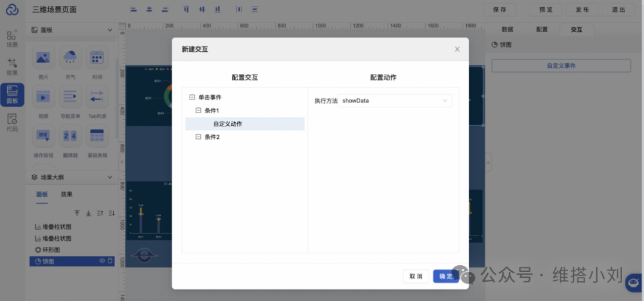
Task: Click the bar chart thumbnail on canvas
Action: pyautogui.click(x=148, y=210)
